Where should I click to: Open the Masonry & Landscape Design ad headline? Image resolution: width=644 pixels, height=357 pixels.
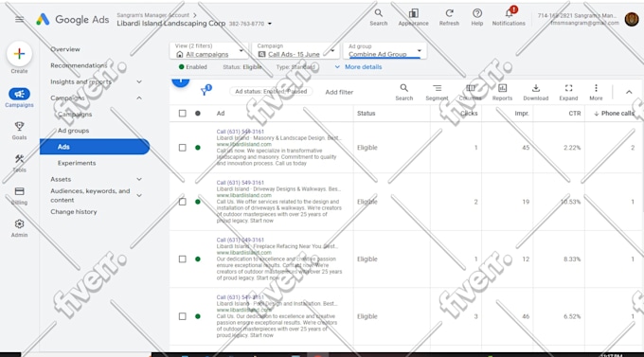click(x=241, y=132)
